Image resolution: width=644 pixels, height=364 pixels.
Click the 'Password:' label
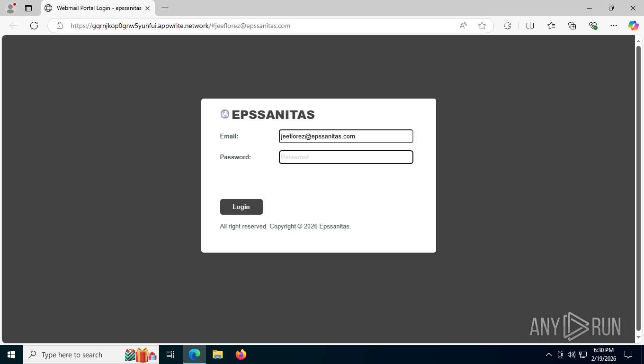tap(235, 157)
